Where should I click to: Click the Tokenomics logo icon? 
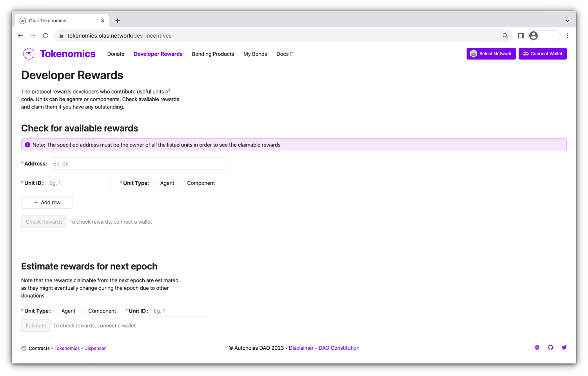pyautogui.click(x=29, y=54)
